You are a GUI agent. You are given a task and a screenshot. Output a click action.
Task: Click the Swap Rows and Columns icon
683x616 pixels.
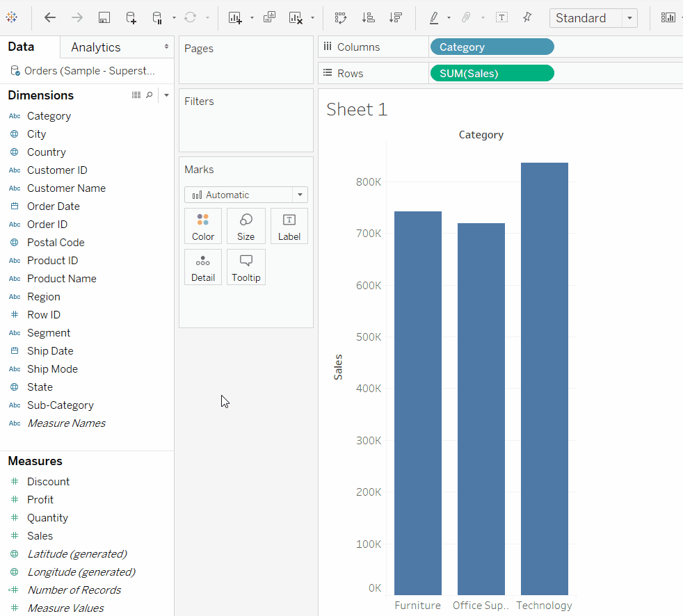point(340,17)
